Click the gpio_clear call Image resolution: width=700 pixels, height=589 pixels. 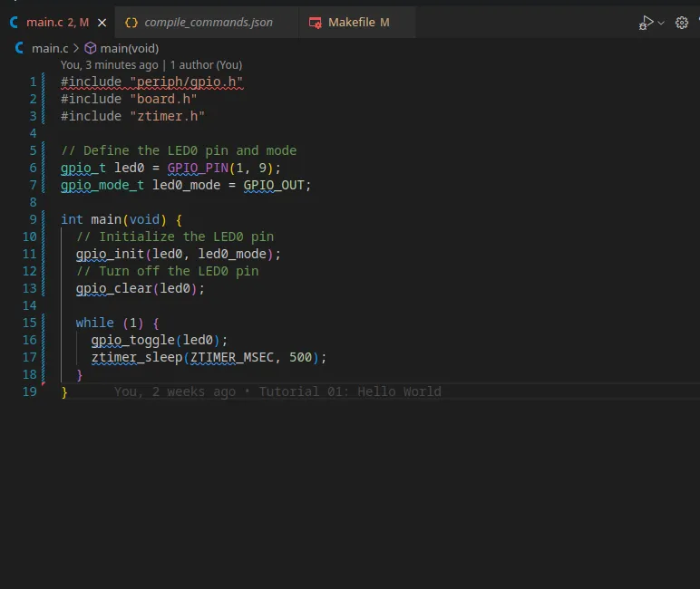click(114, 289)
